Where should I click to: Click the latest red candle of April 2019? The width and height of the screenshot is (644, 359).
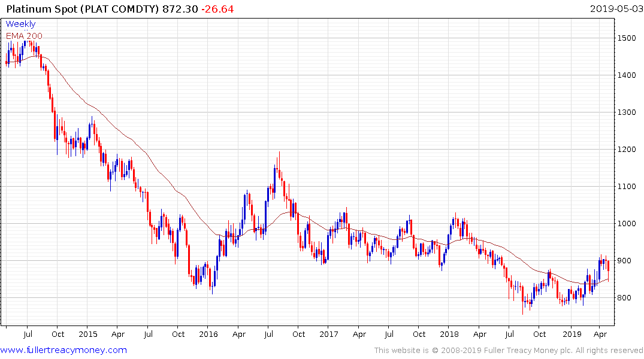(x=608, y=271)
